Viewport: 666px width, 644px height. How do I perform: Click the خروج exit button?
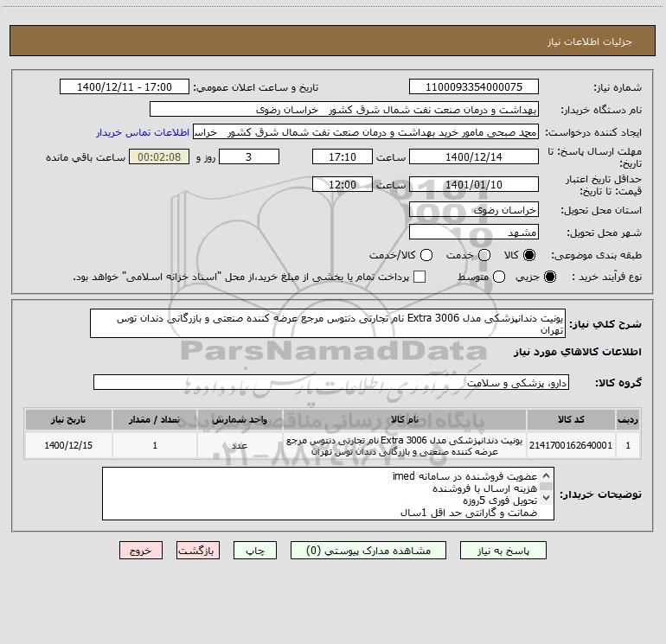(141, 551)
